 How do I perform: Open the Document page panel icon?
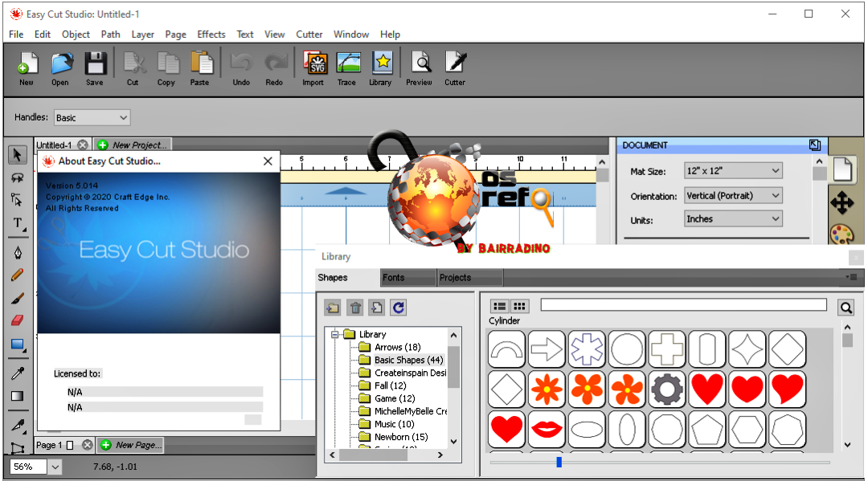pyautogui.click(x=842, y=169)
